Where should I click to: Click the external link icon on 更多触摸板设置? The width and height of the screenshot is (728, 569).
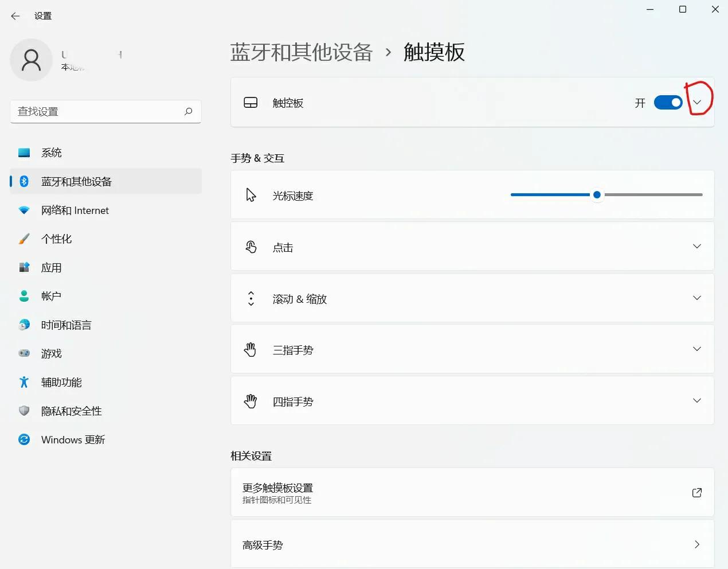coord(696,492)
